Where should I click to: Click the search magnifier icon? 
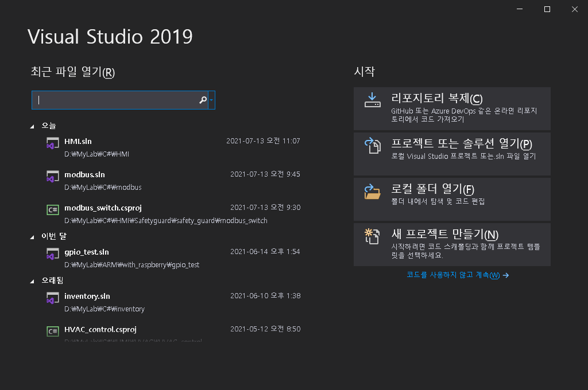pyautogui.click(x=203, y=100)
